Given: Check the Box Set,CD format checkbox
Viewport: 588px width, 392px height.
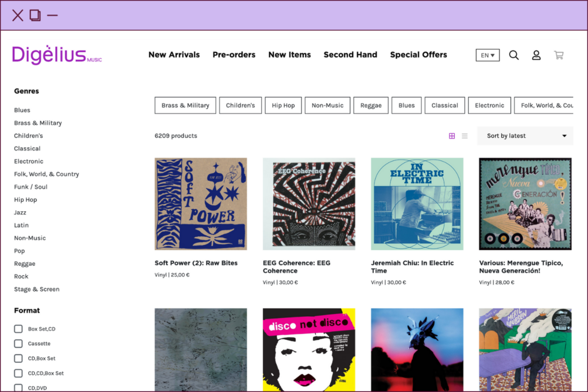Looking at the screenshot, I should (18, 329).
